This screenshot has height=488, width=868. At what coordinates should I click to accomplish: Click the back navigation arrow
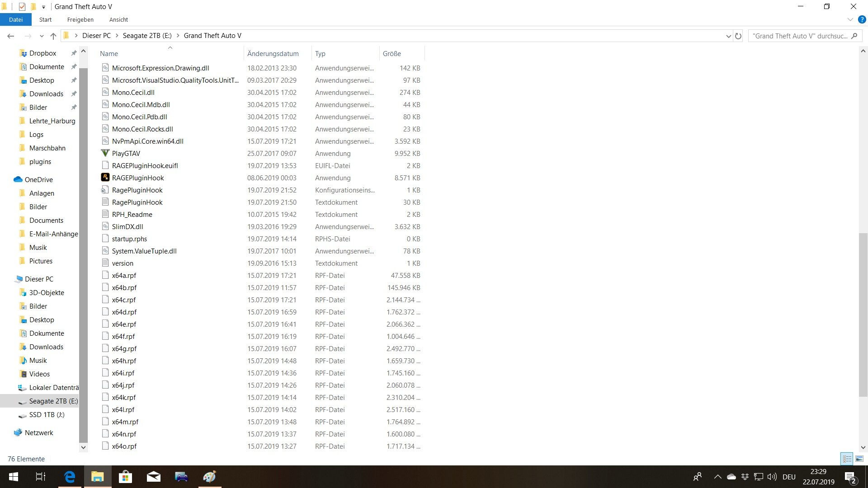point(11,36)
